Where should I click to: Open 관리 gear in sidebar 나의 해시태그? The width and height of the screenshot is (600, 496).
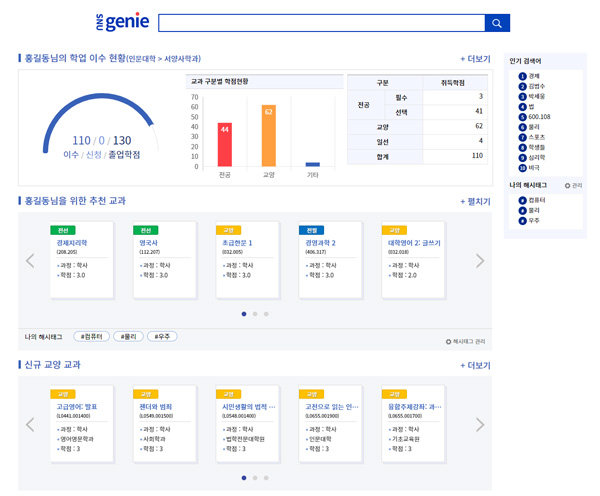[567, 185]
